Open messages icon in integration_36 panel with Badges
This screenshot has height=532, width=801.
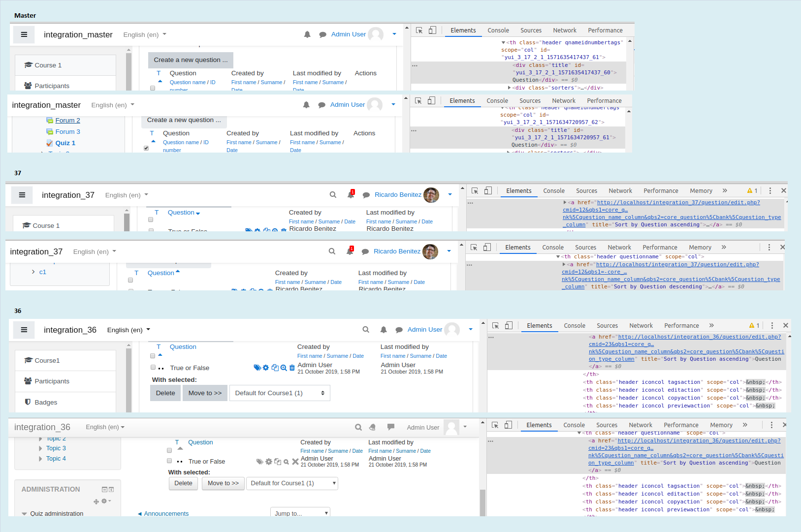(399, 330)
